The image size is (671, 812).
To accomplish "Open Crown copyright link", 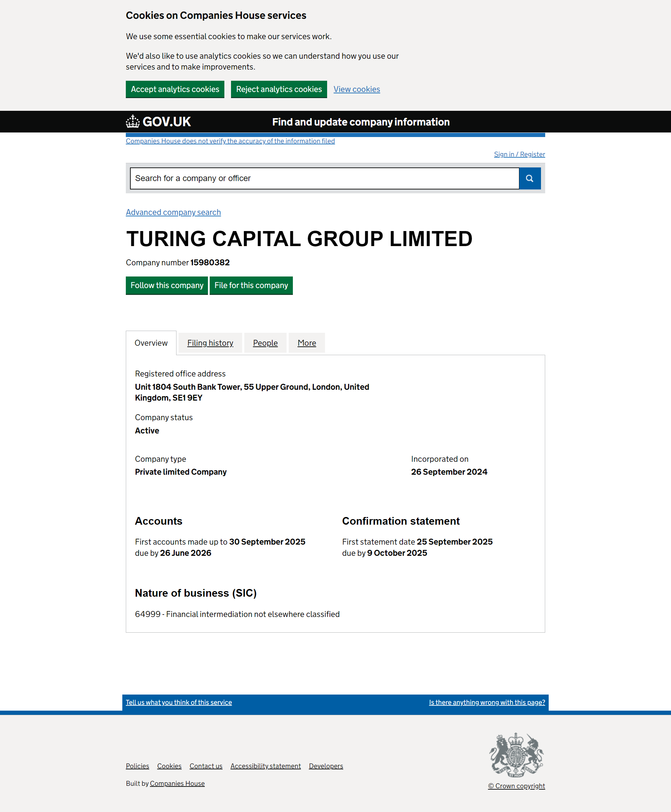I will (517, 786).
